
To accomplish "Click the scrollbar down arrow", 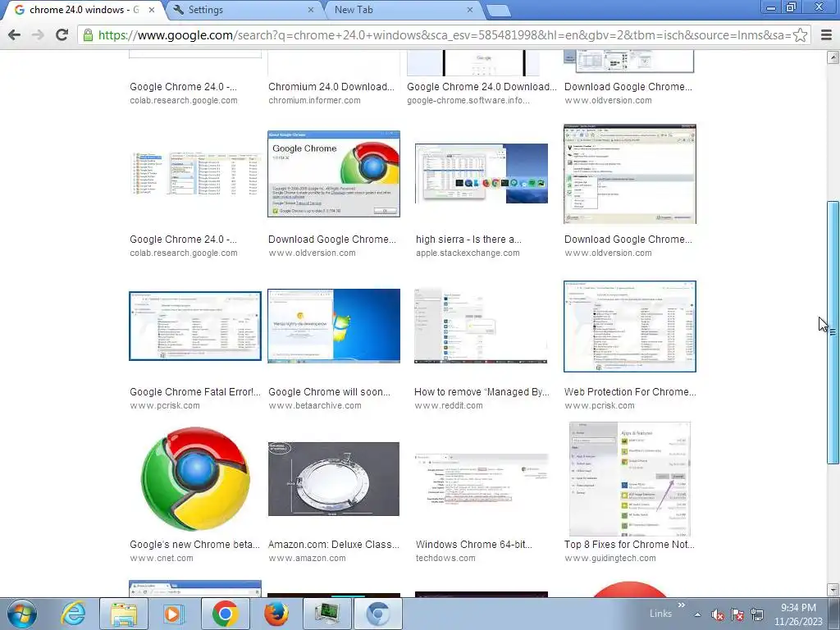I will (833, 591).
